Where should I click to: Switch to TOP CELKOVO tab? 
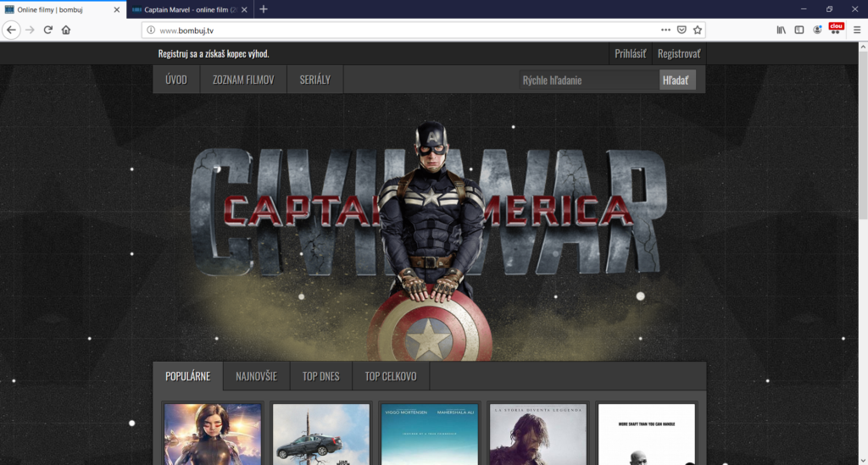(x=391, y=377)
